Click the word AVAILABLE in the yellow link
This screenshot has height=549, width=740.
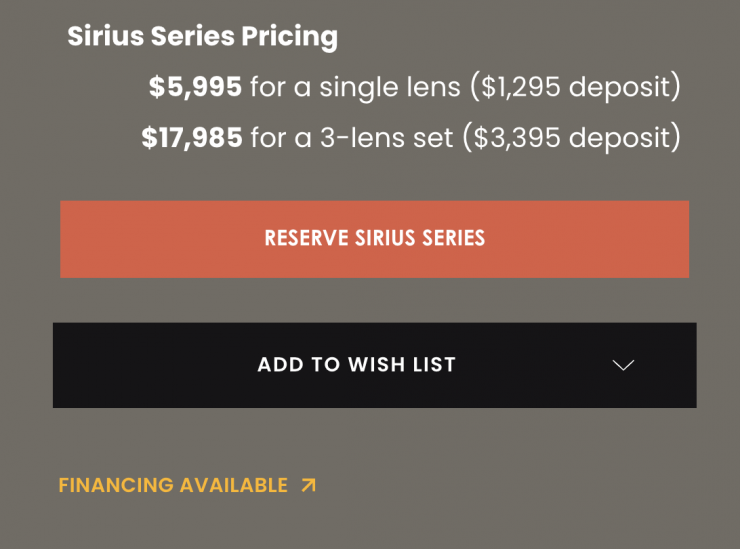(233, 485)
